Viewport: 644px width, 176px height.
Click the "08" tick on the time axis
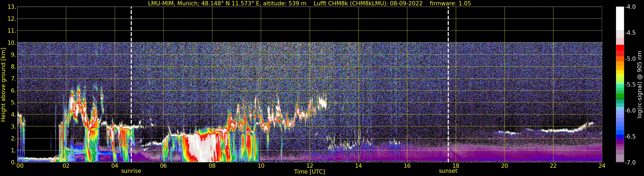pyautogui.click(x=212, y=166)
